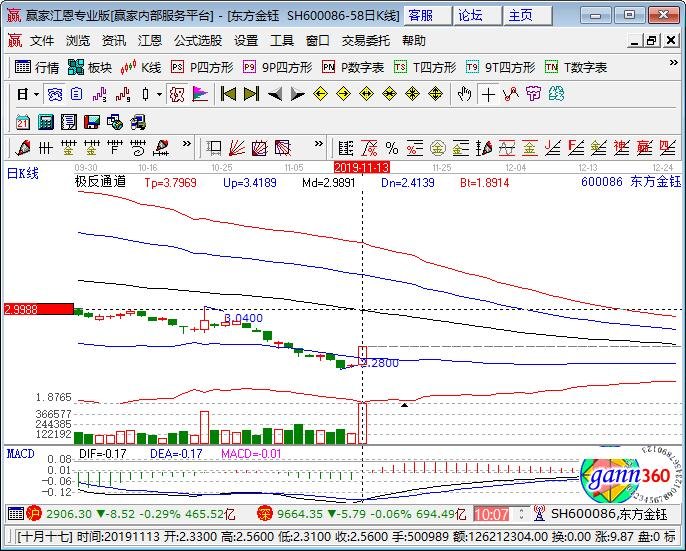The image size is (686, 551).
Task: Click the 行情 market quotes toolbar button
Action: 38,68
